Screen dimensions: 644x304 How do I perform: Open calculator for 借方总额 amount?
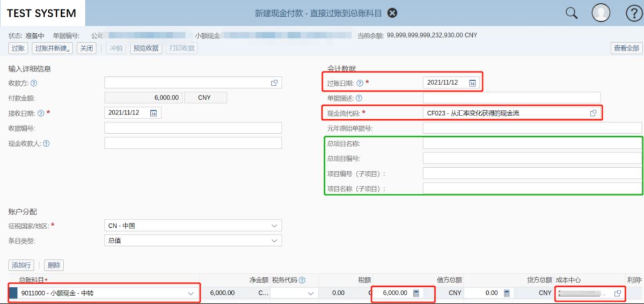point(416,293)
